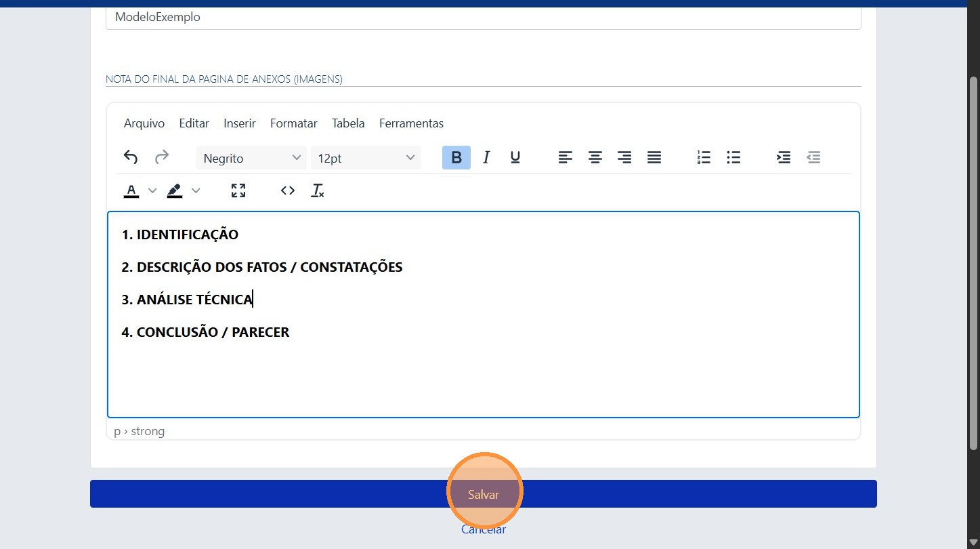Justify the selected paragraph
Image resolution: width=980 pixels, height=549 pixels.
653,157
